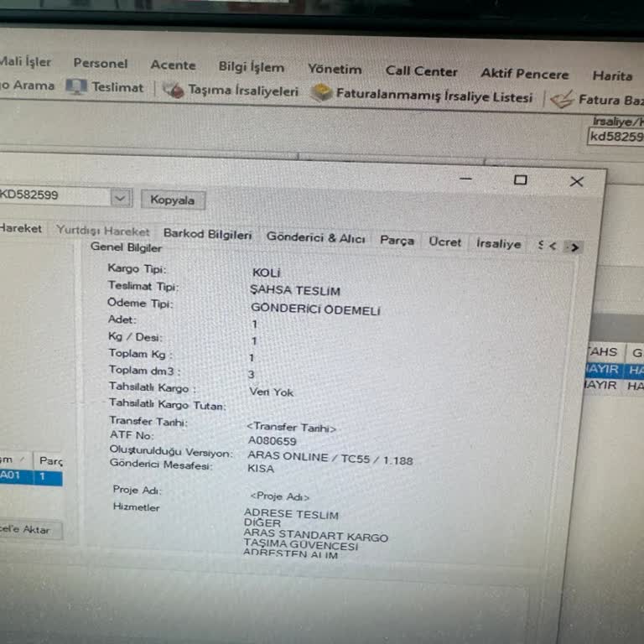This screenshot has height=644, width=644.
Task: Open the Yönetim menu
Action: coord(335,69)
